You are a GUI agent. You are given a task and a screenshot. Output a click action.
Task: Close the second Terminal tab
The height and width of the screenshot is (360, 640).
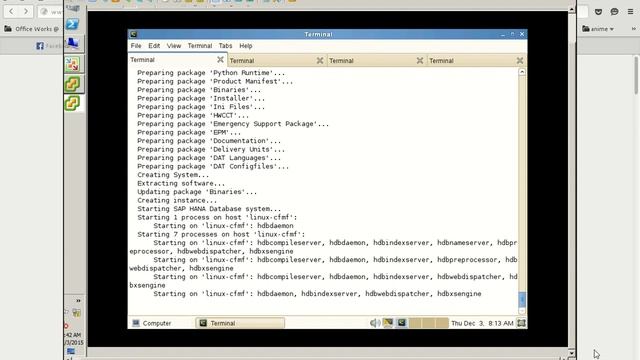click(x=320, y=60)
